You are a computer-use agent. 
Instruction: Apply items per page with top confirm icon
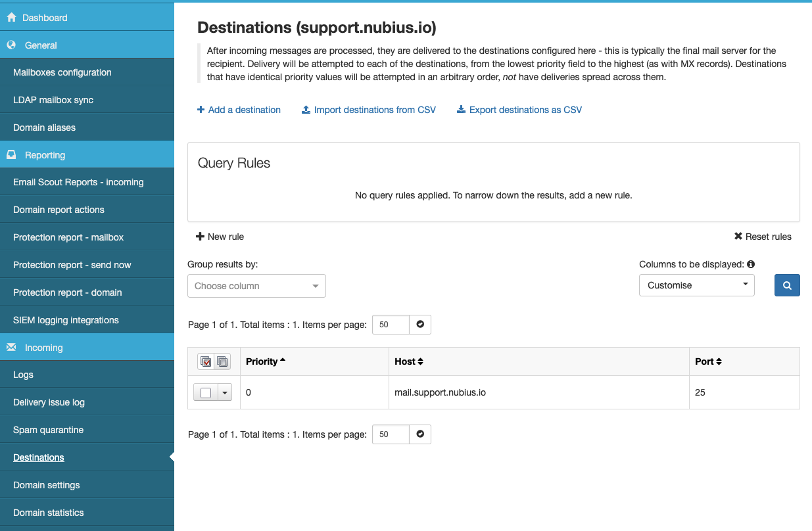(420, 325)
